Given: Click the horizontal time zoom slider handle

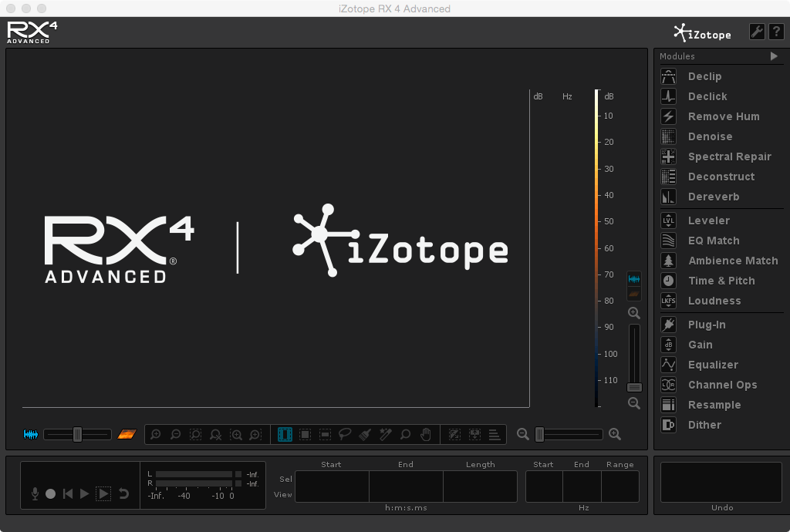Looking at the screenshot, I should [539, 434].
